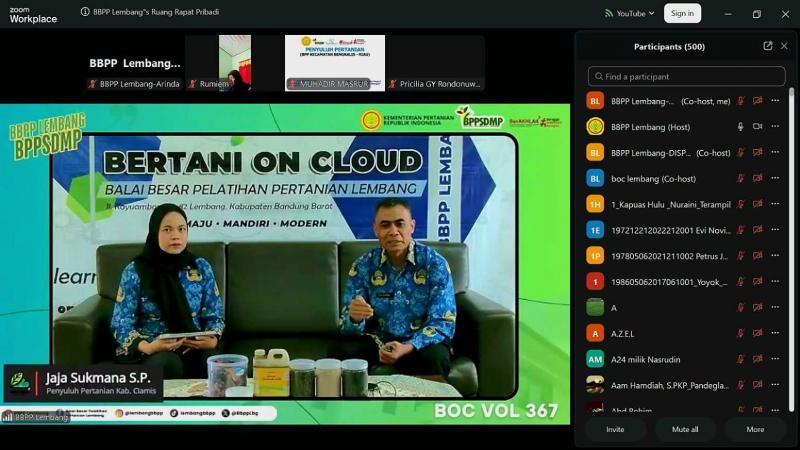Select BBPP Lembang (Host) avatar in list

click(x=595, y=127)
